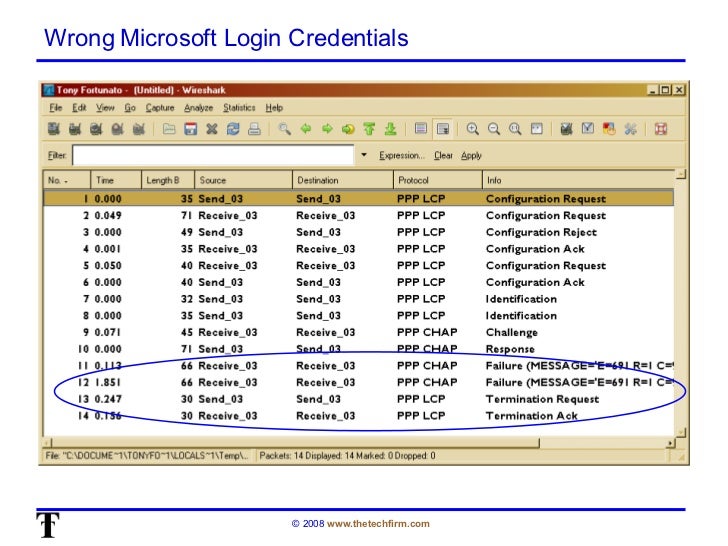This screenshot has width=728, height=546.
Task: Sort by the Info column header
Action: click(x=578, y=180)
